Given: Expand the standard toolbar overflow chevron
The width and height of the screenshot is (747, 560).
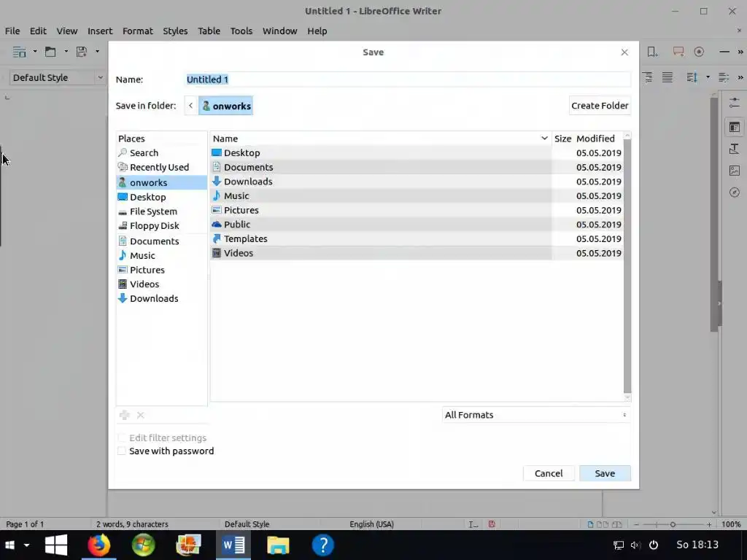Looking at the screenshot, I should tap(740, 52).
